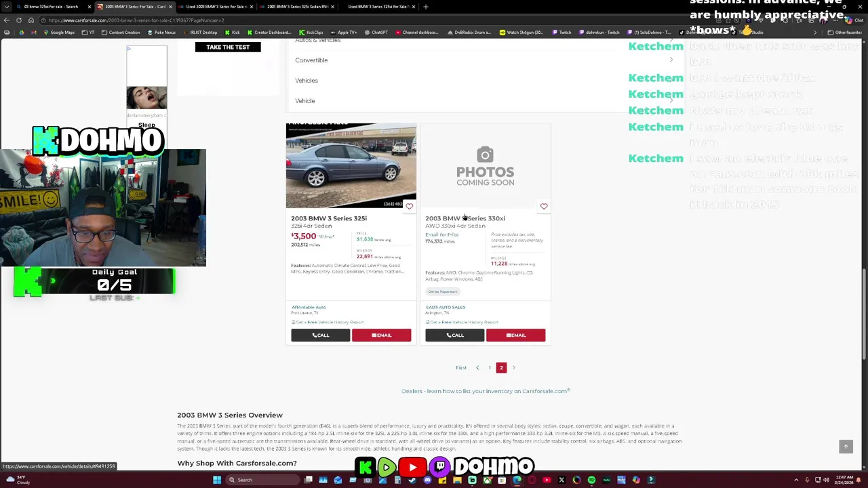Open Hulu from the taskbar
Image resolution: width=868 pixels, height=488 pixels.
coord(606,480)
